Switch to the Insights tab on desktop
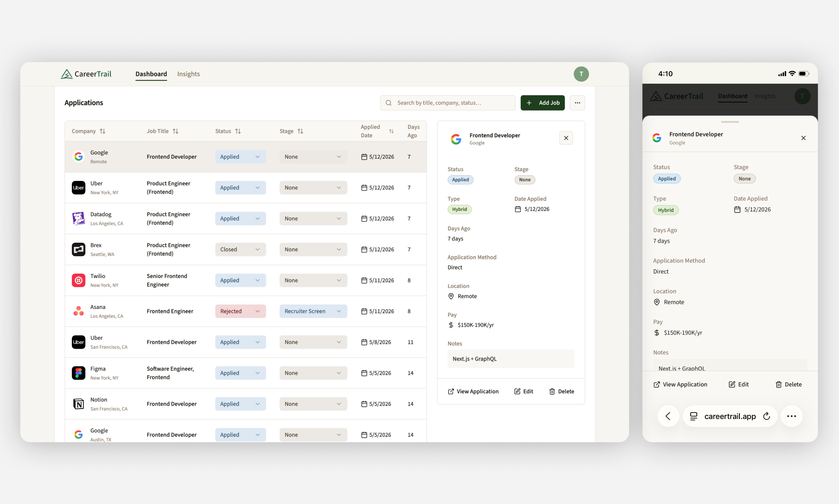Viewport: 839px width, 504px height. [188, 74]
